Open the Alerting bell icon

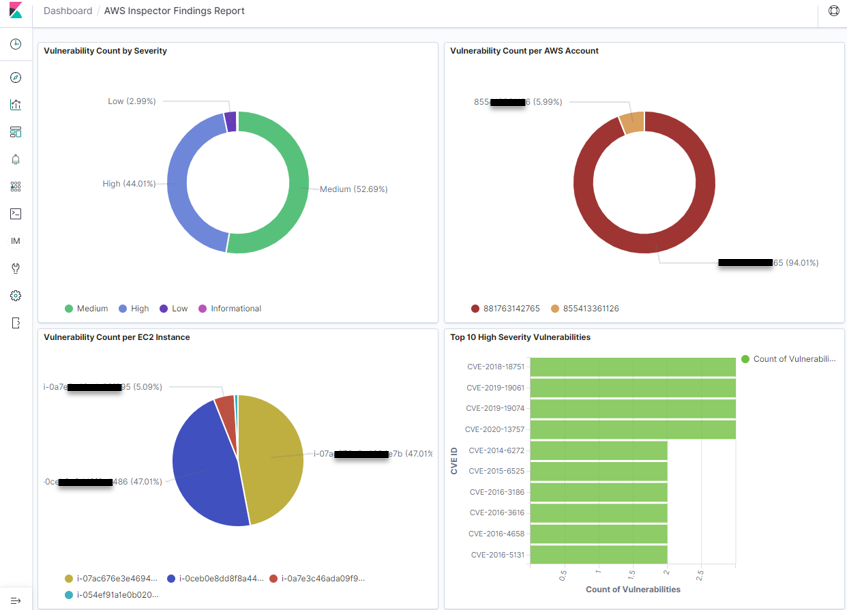(x=16, y=159)
